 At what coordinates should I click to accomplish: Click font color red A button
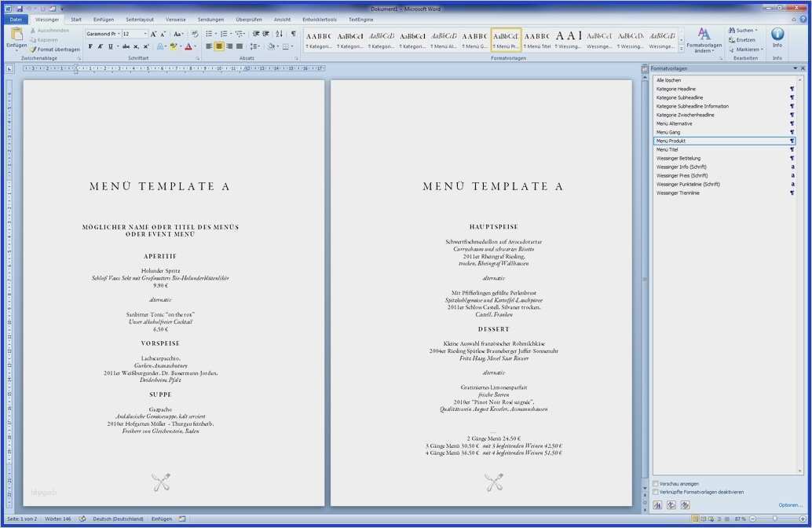[x=188, y=46]
